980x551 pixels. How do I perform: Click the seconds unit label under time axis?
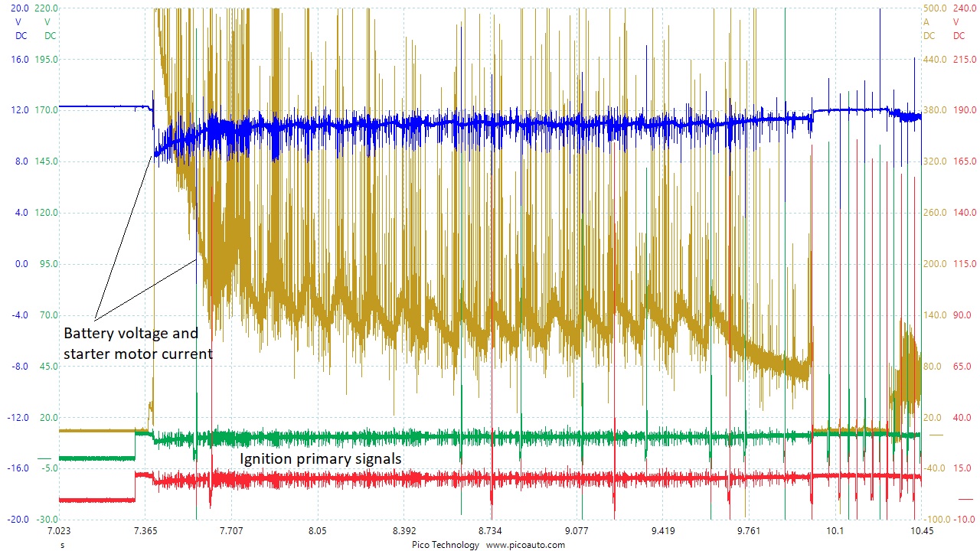62,545
